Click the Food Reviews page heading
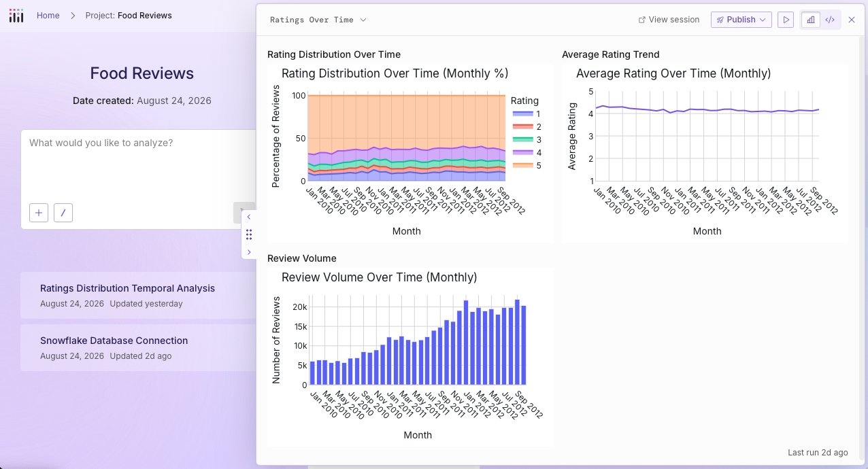868x469 pixels. tap(142, 73)
